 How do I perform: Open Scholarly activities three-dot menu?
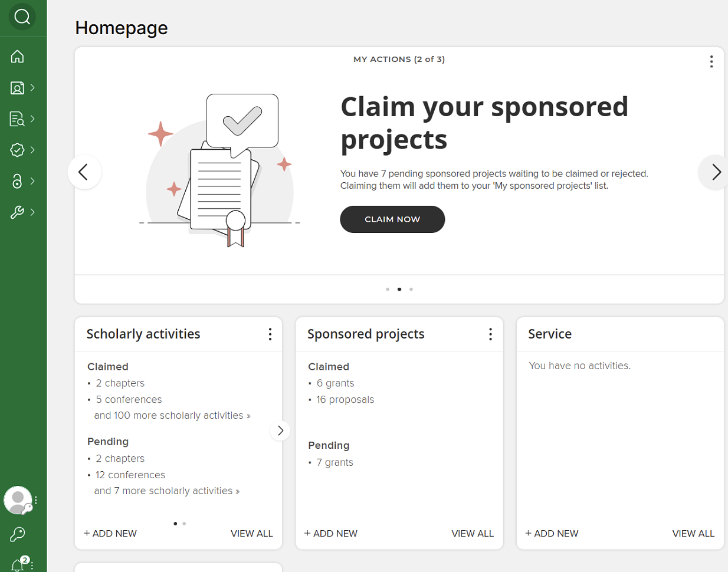[x=270, y=334]
